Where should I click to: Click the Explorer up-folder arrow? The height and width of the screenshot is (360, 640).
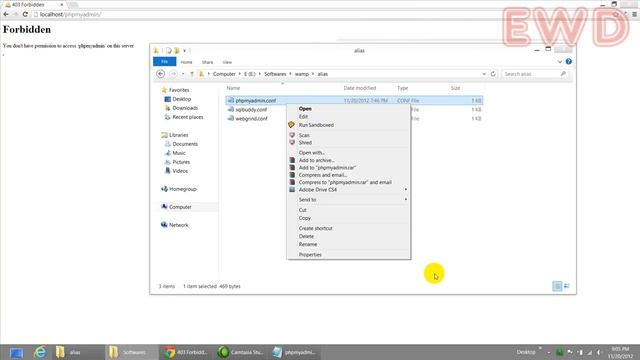coord(192,74)
